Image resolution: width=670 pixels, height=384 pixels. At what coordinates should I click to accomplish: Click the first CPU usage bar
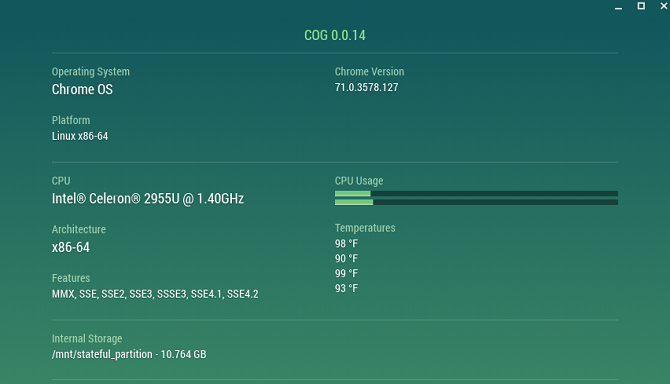[x=476, y=193]
